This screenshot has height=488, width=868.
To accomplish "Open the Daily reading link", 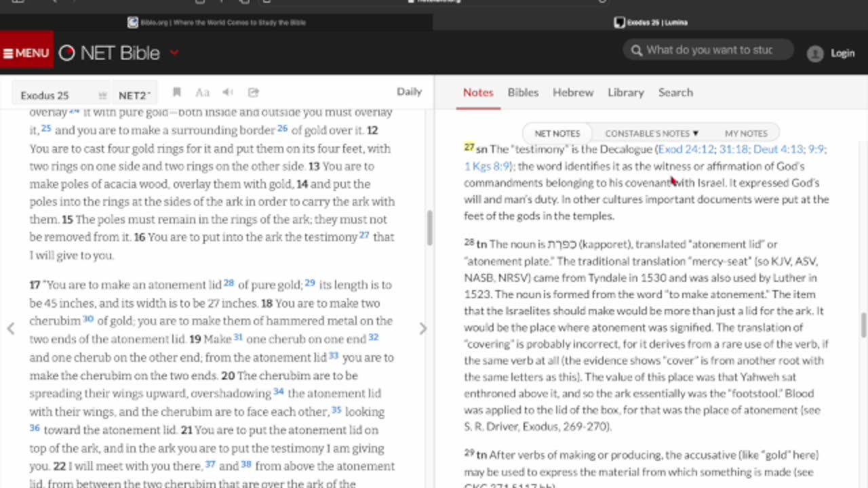I will click(409, 91).
